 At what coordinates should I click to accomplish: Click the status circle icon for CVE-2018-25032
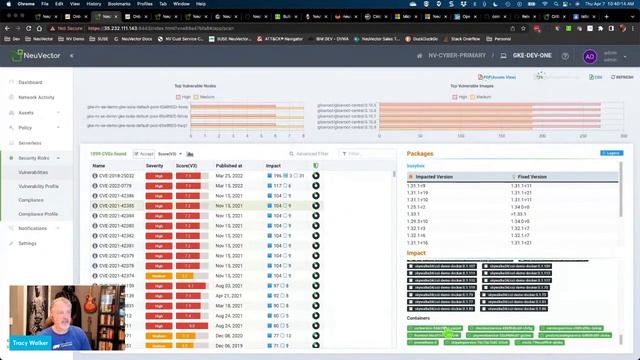click(316, 176)
